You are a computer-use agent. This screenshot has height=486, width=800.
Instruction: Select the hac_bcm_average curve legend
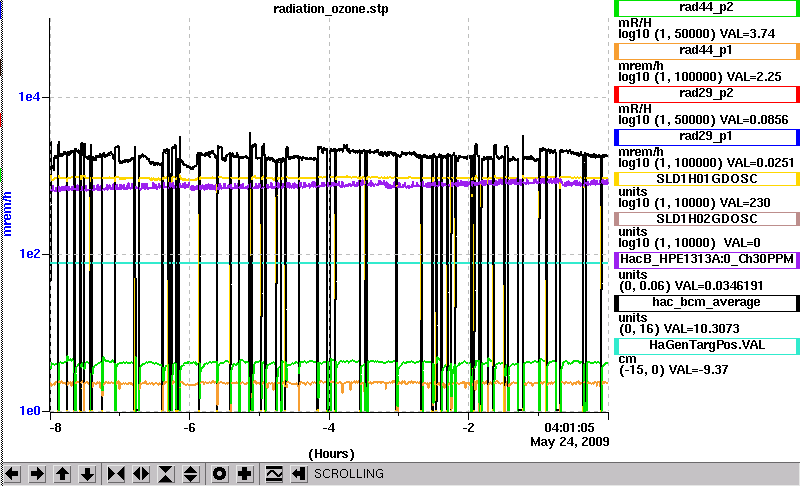pyautogui.click(x=707, y=303)
